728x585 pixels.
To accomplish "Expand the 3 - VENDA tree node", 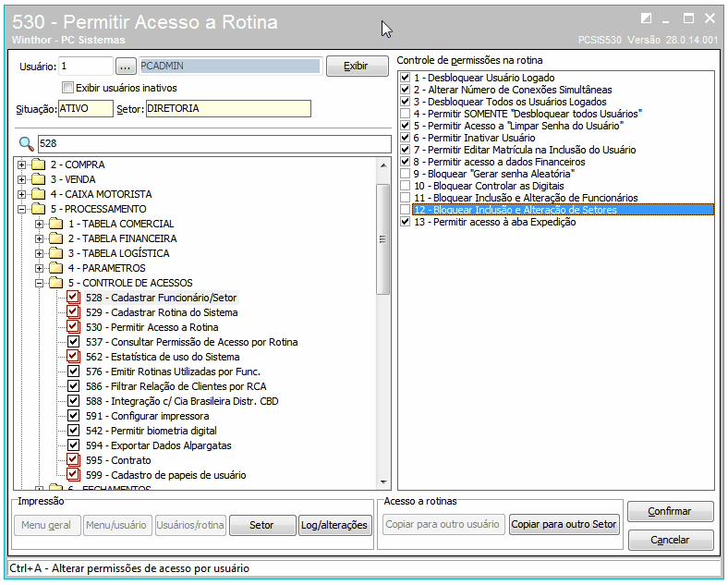I will (21, 179).
